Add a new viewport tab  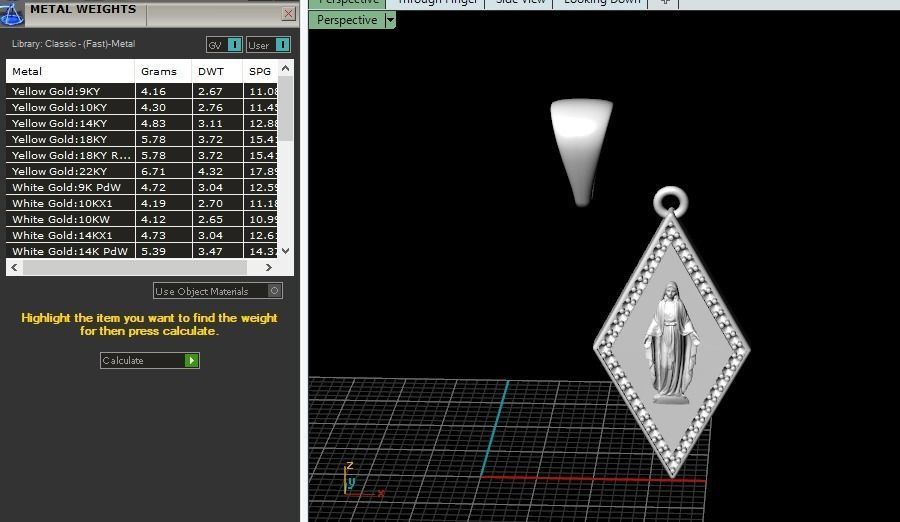point(664,3)
